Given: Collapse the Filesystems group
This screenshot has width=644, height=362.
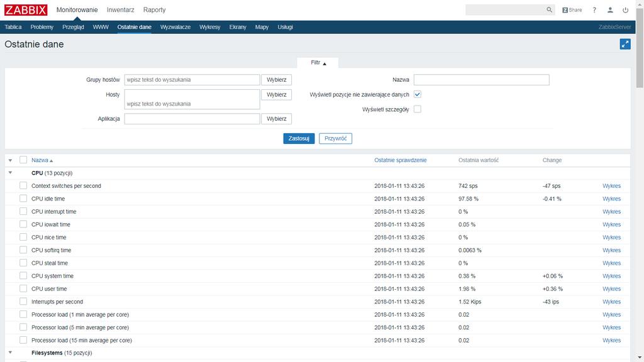Looking at the screenshot, I should (x=10, y=353).
